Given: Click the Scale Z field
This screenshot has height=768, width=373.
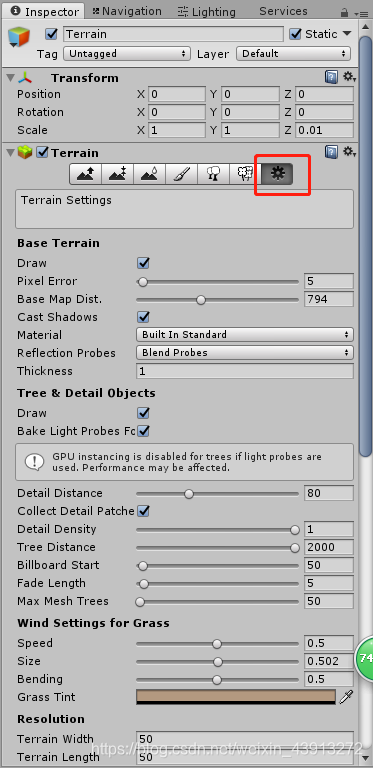Looking at the screenshot, I should [324, 130].
